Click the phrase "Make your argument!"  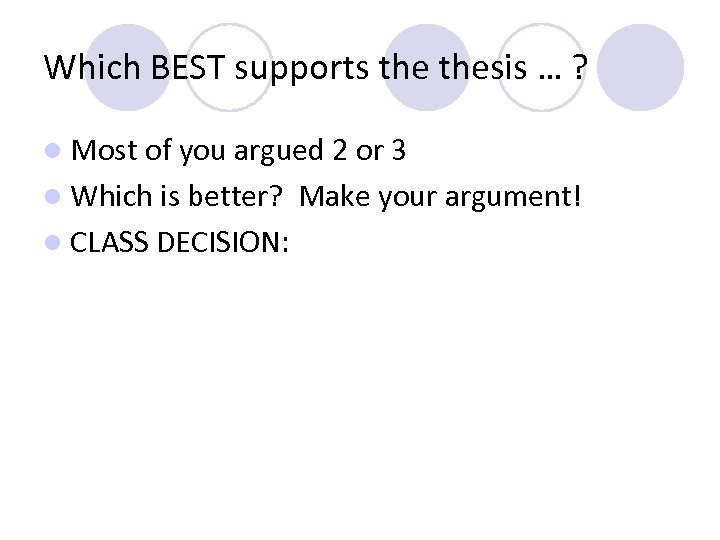(439, 197)
